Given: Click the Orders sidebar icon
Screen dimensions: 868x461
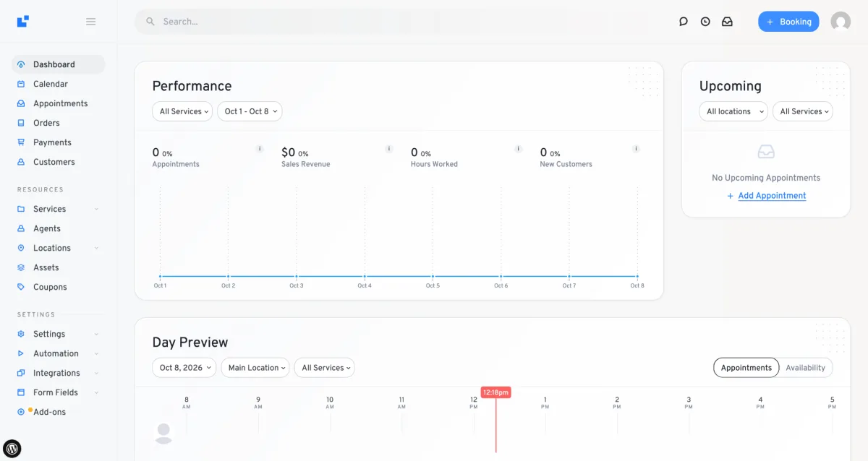Looking at the screenshot, I should pyautogui.click(x=21, y=123).
